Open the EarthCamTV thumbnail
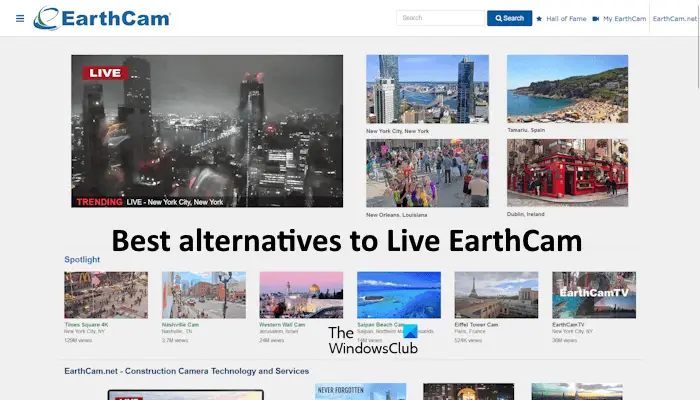The height and width of the screenshot is (400, 700). point(594,295)
